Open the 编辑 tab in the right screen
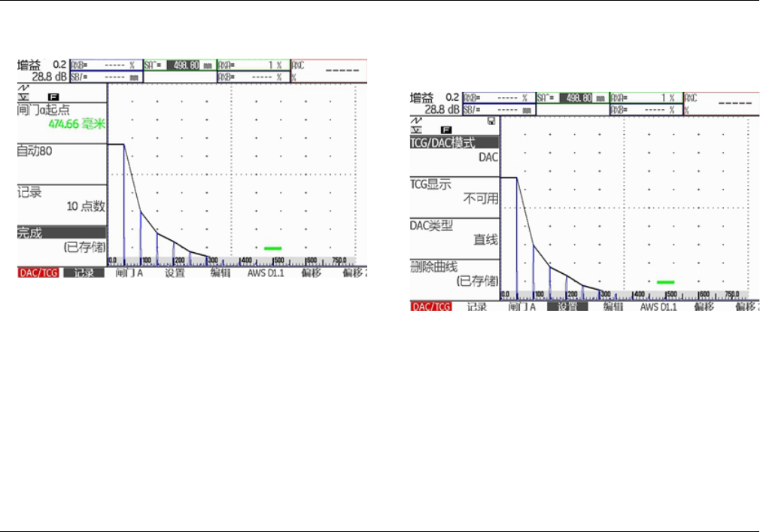The image size is (760, 532). pos(613,306)
